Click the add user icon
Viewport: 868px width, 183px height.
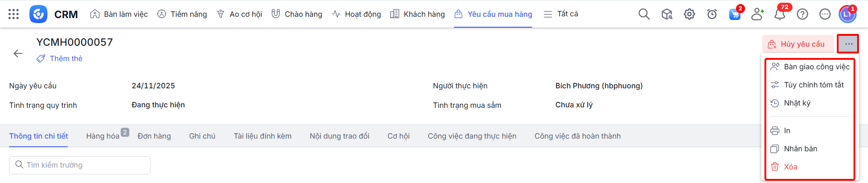(x=757, y=14)
